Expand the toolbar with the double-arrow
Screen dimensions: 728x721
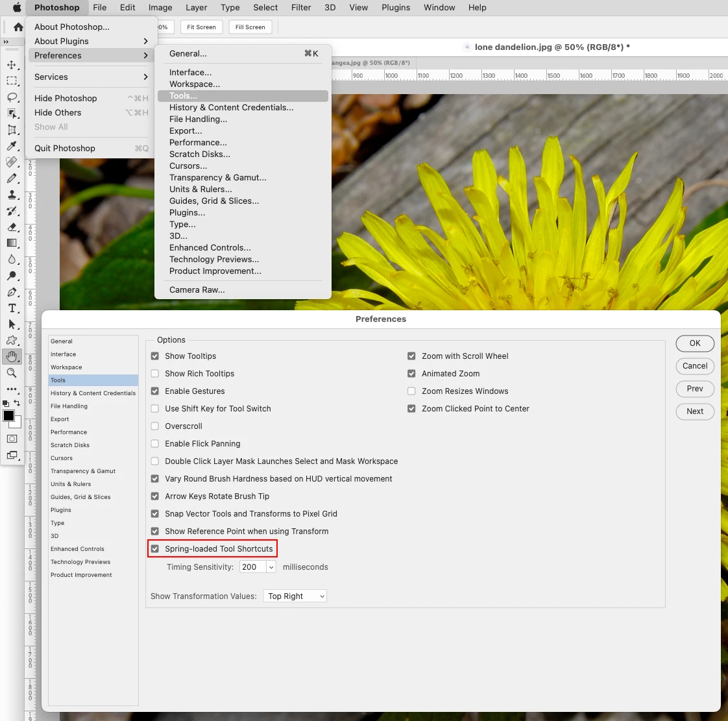pyautogui.click(x=6, y=42)
